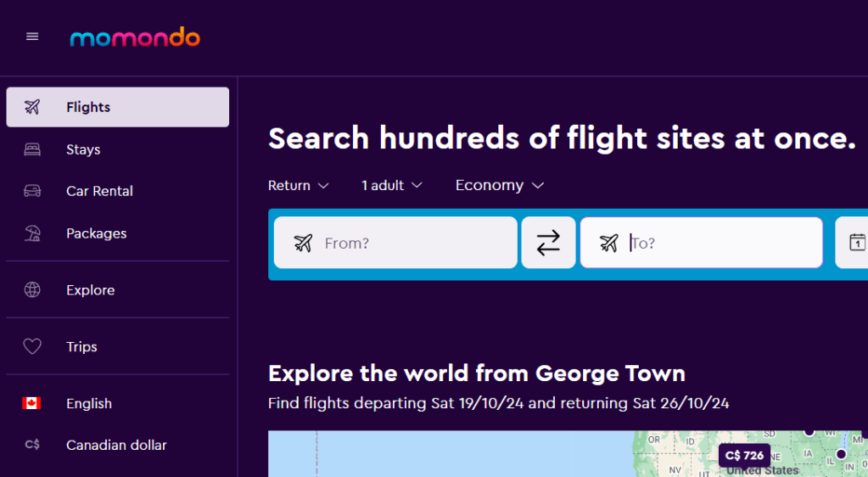Click the Explore globe icon
868x477 pixels.
(x=32, y=290)
